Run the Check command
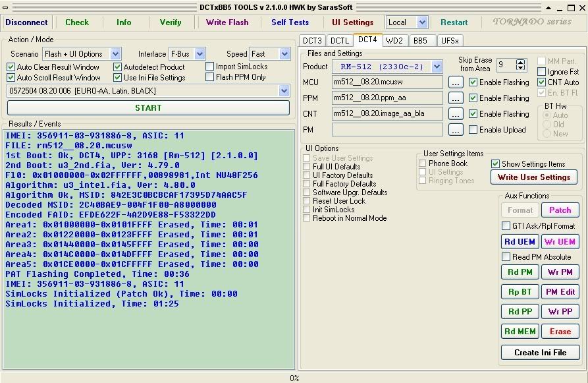This screenshot has width=588, height=383. pyautogui.click(x=77, y=22)
